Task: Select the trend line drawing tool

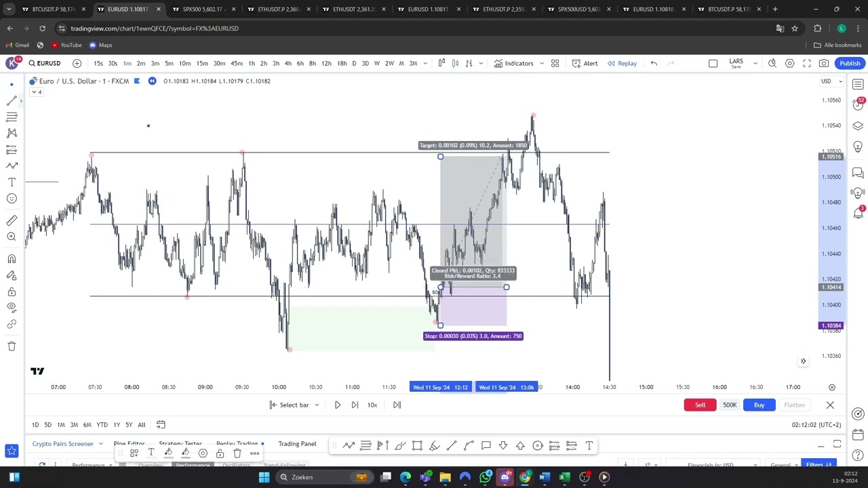Action: pyautogui.click(x=12, y=100)
